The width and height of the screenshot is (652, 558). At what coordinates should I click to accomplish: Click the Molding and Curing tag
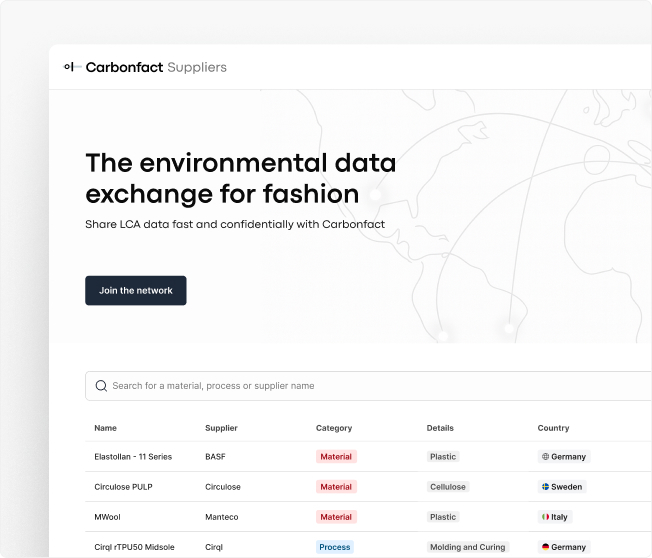coord(468,547)
